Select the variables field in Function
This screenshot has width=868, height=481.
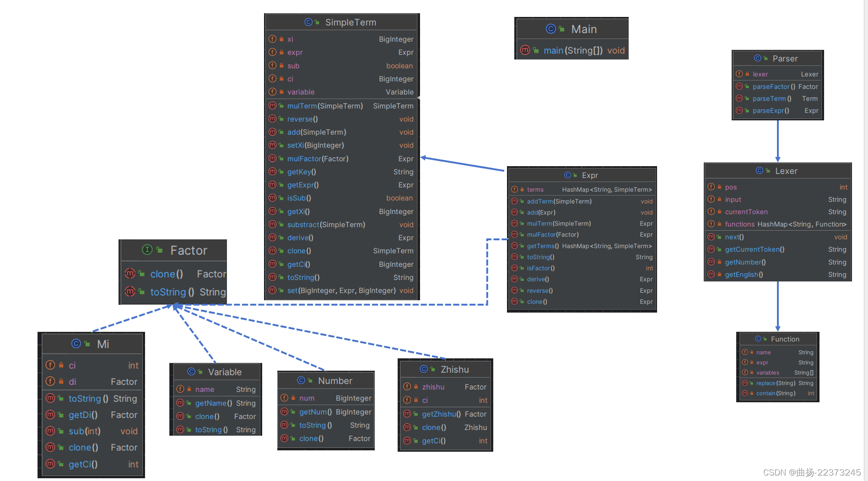tap(777, 373)
